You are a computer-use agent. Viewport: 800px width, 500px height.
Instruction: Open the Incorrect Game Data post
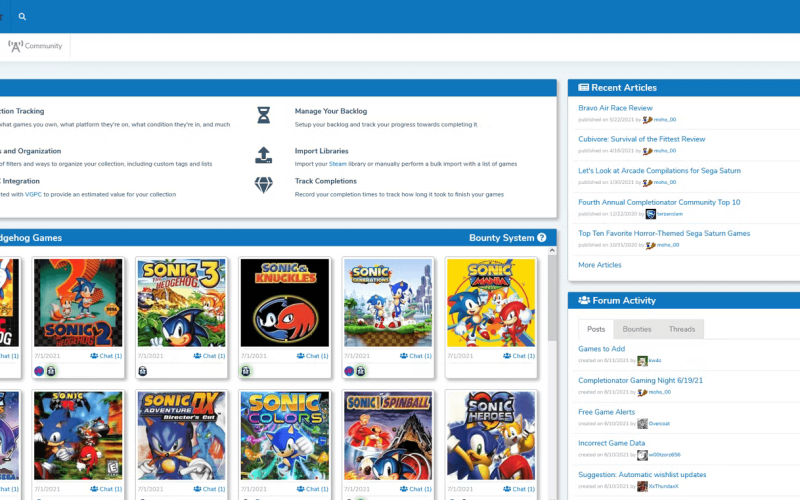611,443
